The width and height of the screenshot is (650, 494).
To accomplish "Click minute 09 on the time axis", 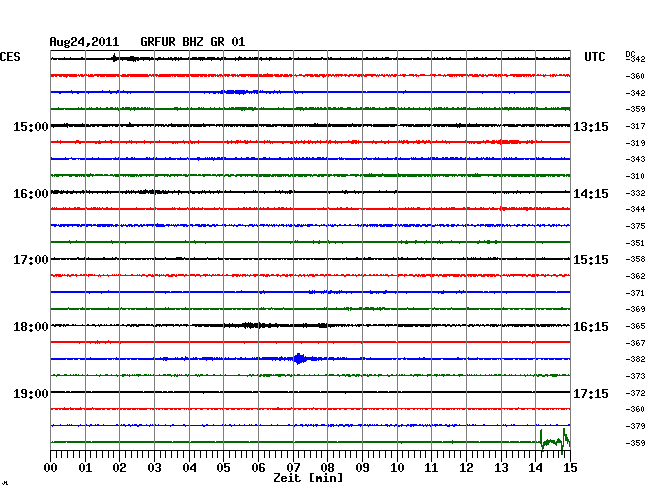I will coord(362,468).
